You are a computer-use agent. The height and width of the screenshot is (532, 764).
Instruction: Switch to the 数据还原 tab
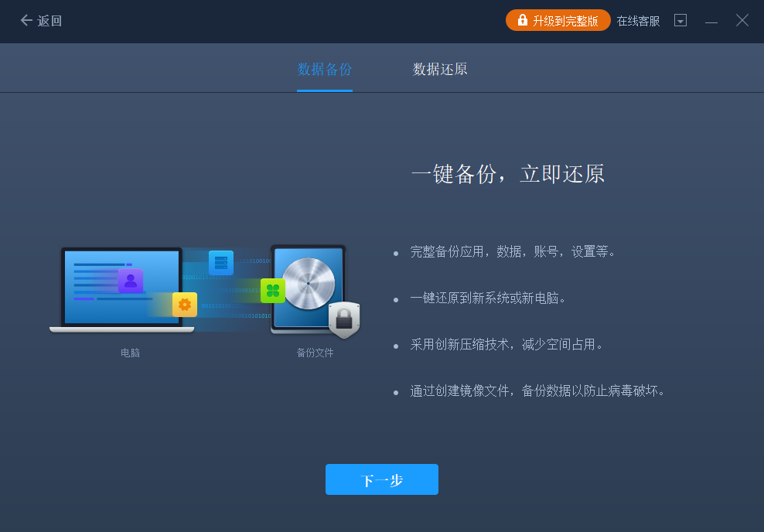pos(439,68)
